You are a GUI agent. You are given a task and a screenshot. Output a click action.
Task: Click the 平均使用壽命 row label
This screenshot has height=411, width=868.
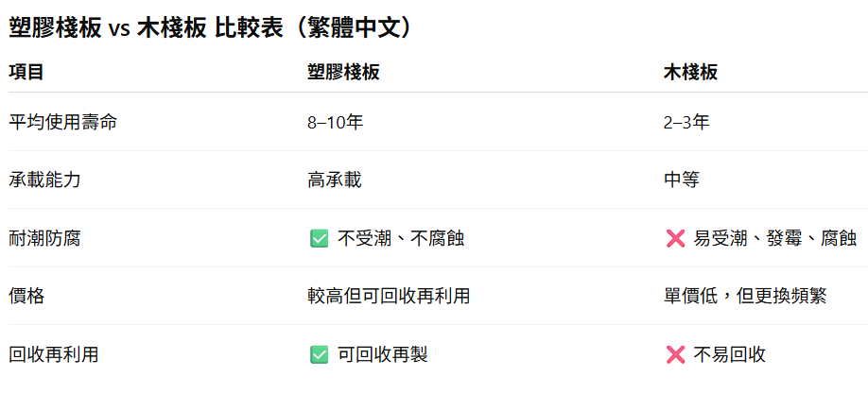coord(62,122)
